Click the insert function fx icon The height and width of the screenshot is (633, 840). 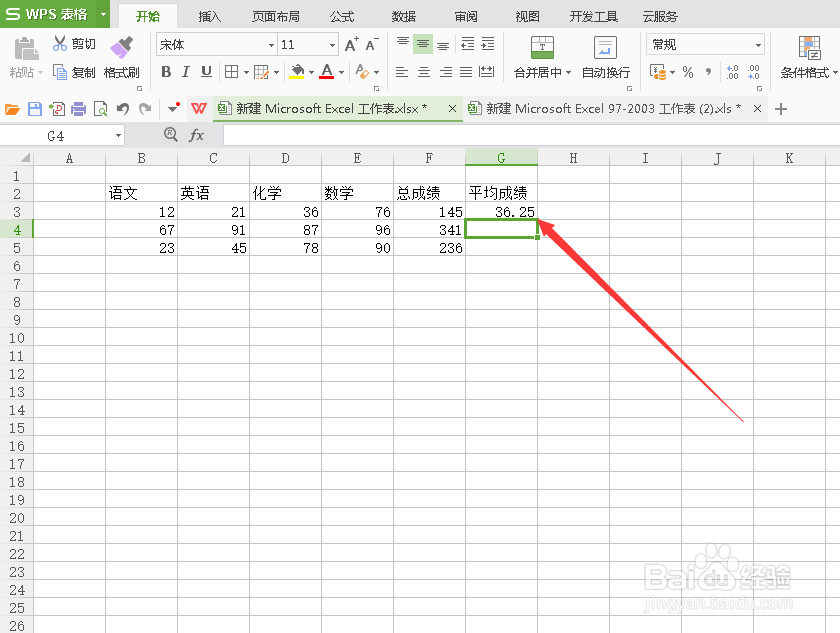point(197,135)
